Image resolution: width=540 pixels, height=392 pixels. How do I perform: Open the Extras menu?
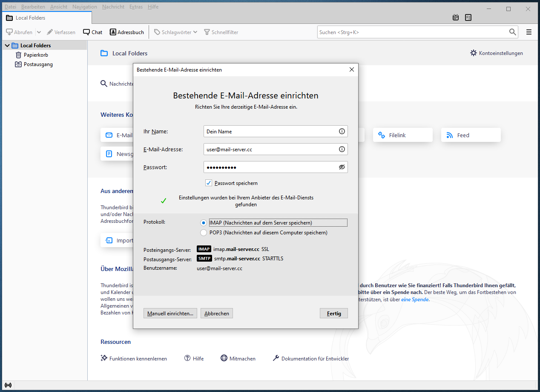[x=136, y=7]
